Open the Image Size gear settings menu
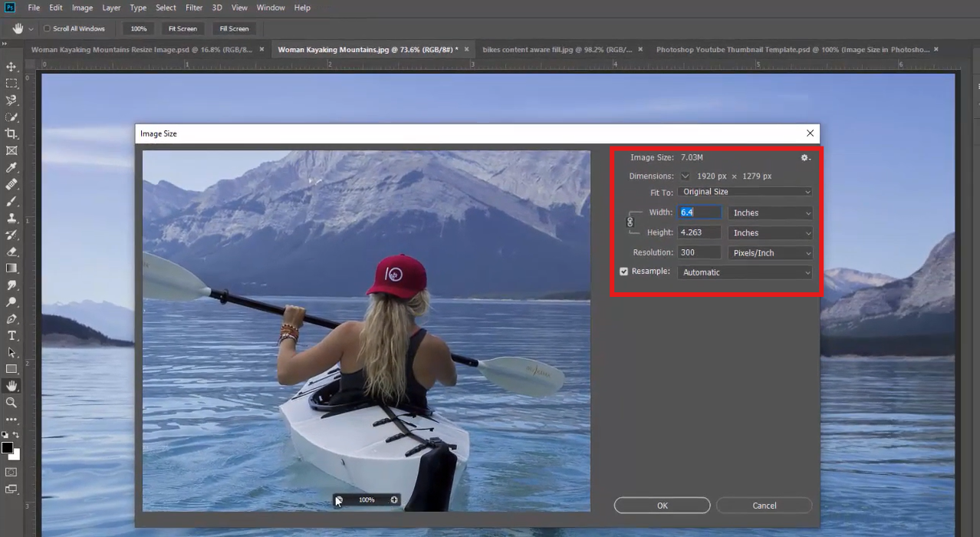 (805, 158)
